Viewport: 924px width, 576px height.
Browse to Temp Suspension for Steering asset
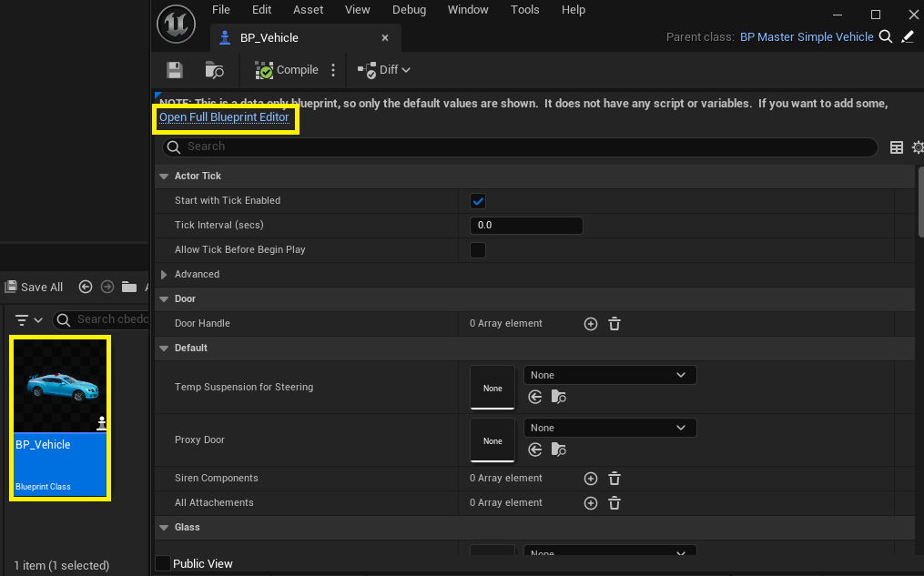click(559, 397)
